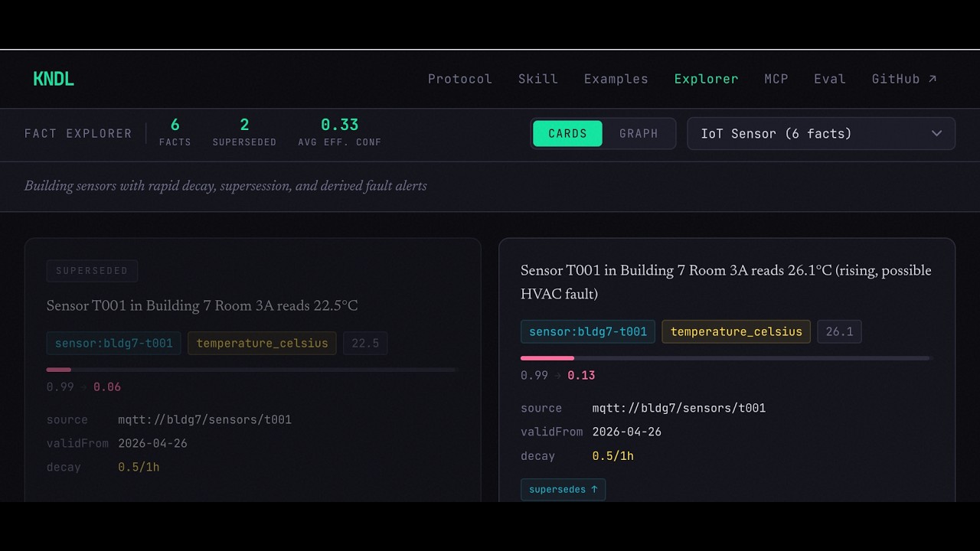980x551 pixels.
Task: Click the 0.13 effective confidence value
Action: tap(581, 376)
